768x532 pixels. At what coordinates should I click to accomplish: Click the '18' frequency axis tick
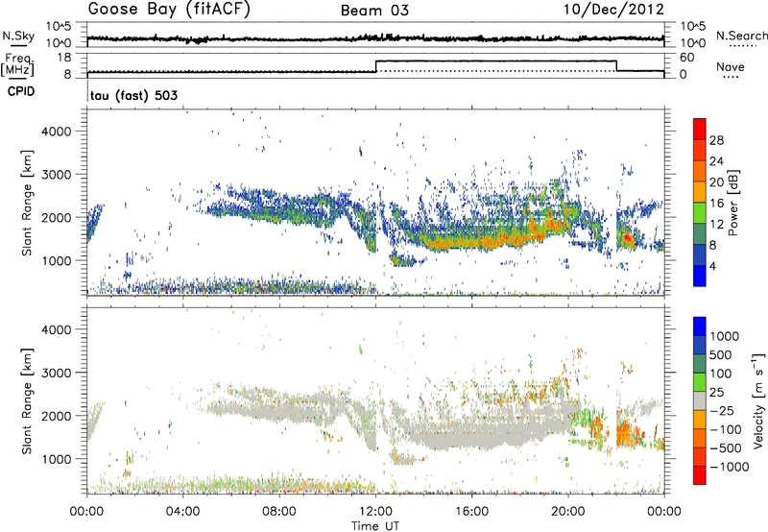(x=64, y=58)
